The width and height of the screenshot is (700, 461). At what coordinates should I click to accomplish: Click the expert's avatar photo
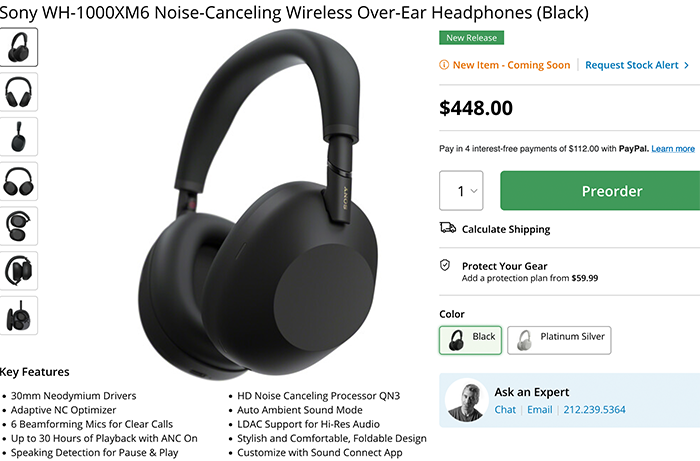467,400
